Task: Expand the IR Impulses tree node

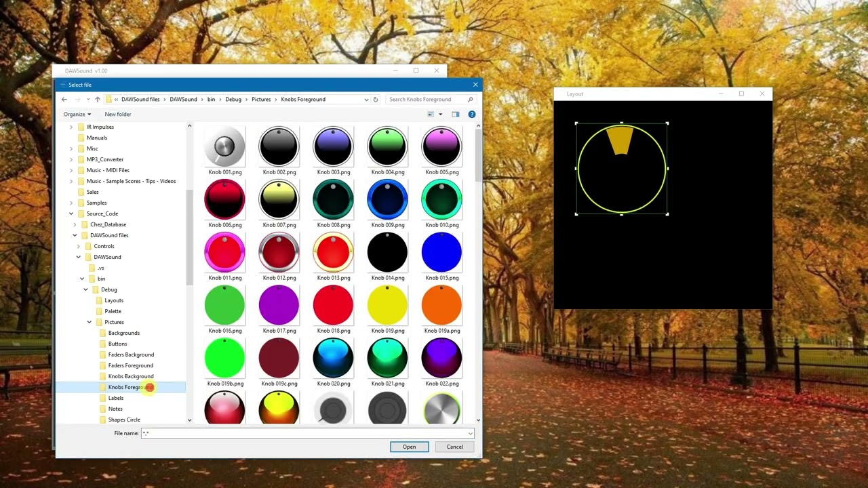Action: (x=71, y=127)
